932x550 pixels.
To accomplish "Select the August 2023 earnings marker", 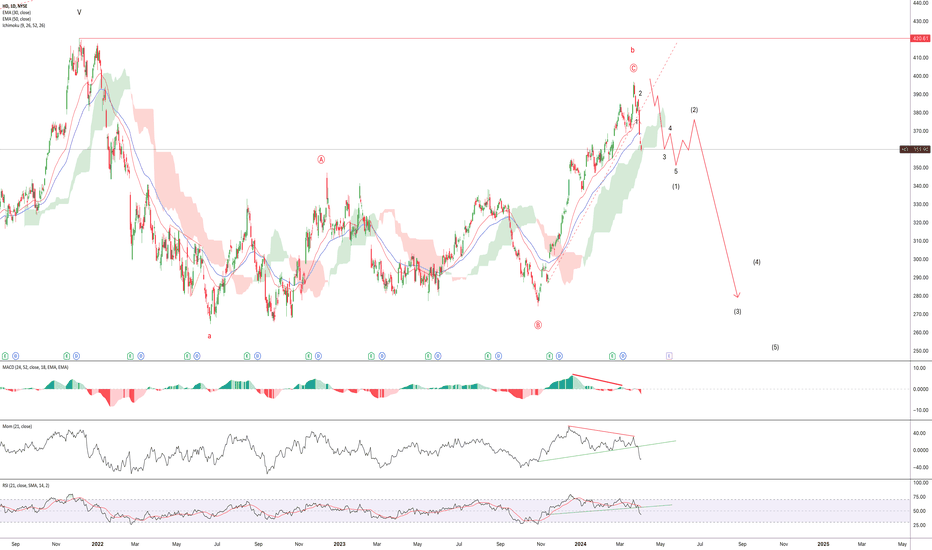I will coord(488,356).
